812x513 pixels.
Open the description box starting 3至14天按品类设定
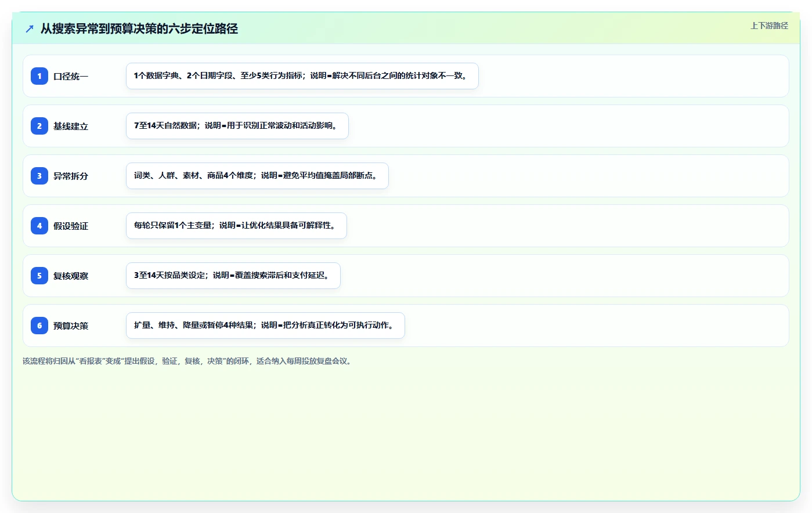point(233,276)
